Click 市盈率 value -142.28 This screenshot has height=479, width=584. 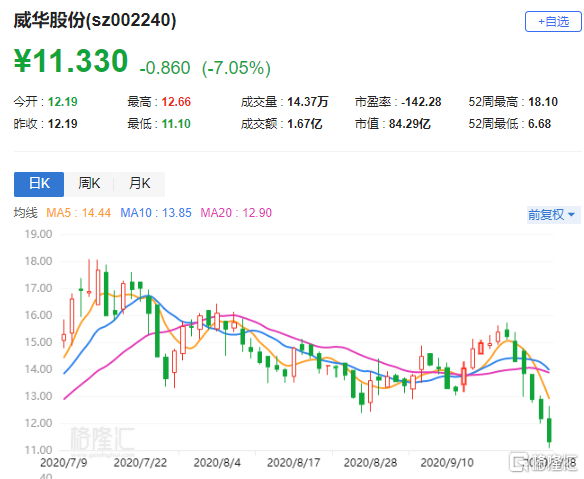pos(421,102)
